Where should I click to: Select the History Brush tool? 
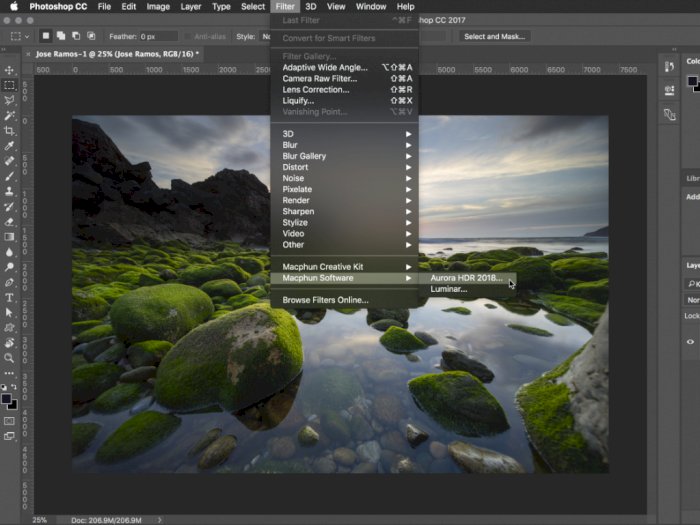pyautogui.click(x=9, y=207)
